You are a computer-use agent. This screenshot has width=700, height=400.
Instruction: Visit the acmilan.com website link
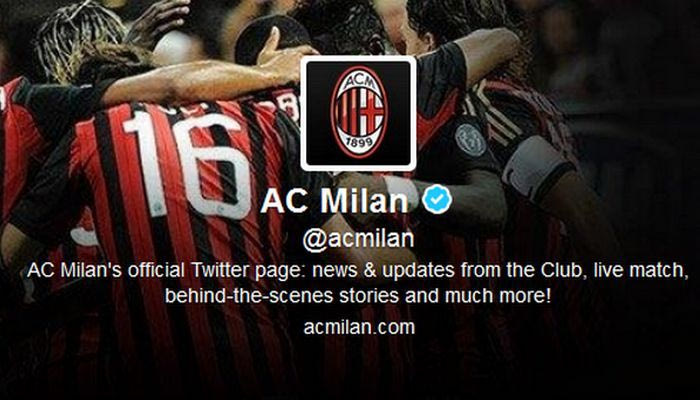point(359,328)
